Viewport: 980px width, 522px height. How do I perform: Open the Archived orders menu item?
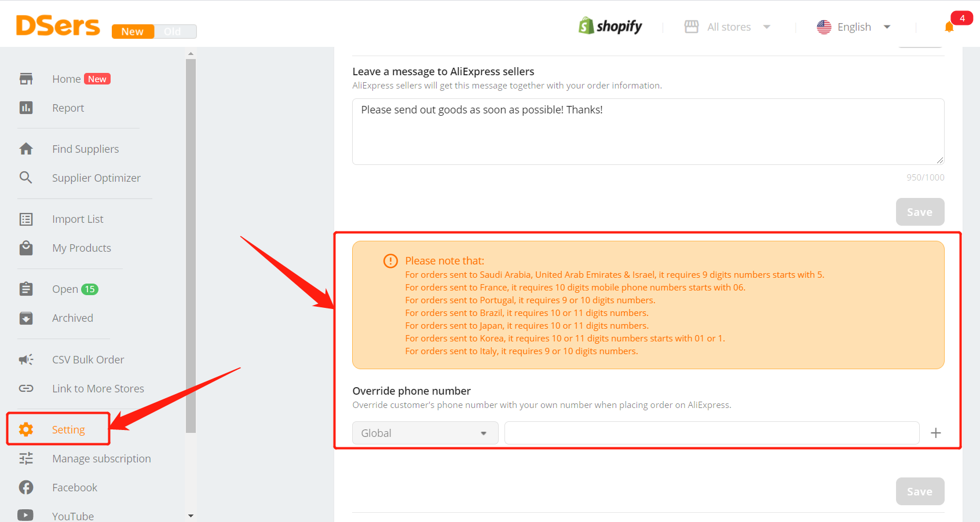pos(72,318)
